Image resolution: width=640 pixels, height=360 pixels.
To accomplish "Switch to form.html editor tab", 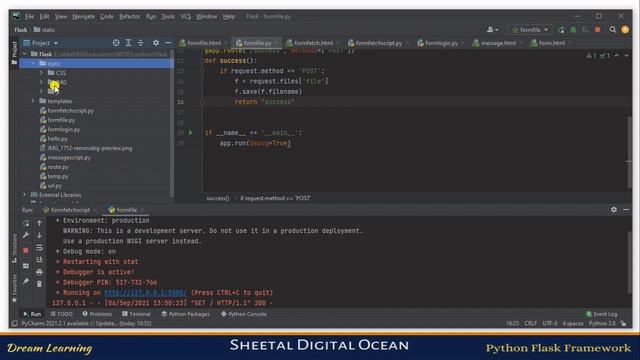I will click(x=550, y=43).
